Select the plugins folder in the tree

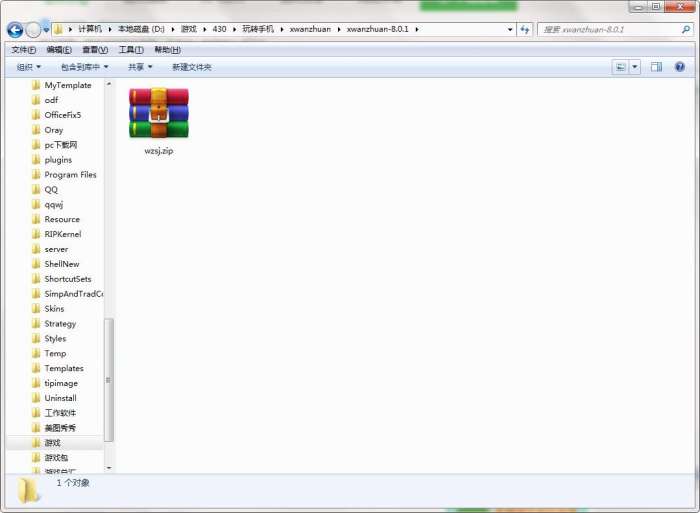[x=52, y=159]
